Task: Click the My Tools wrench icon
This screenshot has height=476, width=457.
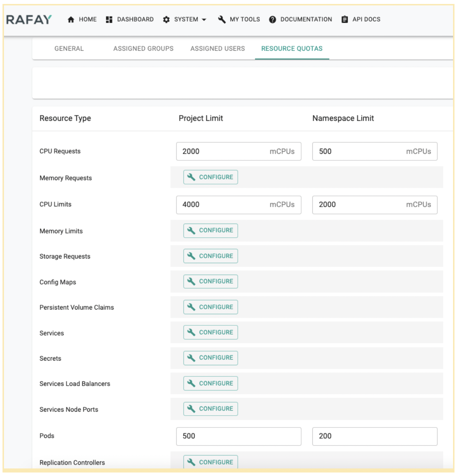Action: [222, 19]
